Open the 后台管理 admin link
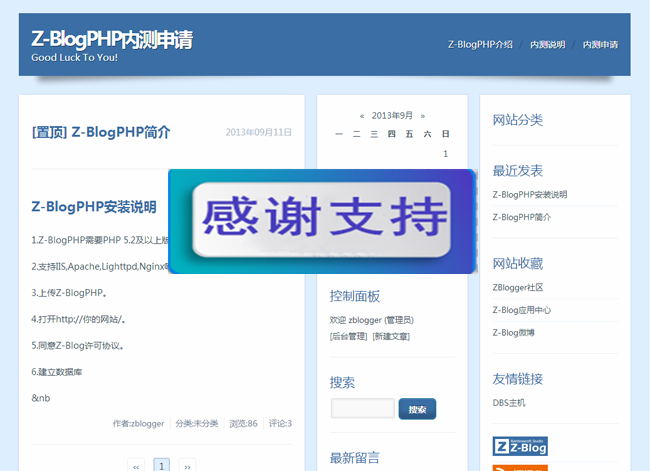The width and height of the screenshot is (650, 471). 348,336
